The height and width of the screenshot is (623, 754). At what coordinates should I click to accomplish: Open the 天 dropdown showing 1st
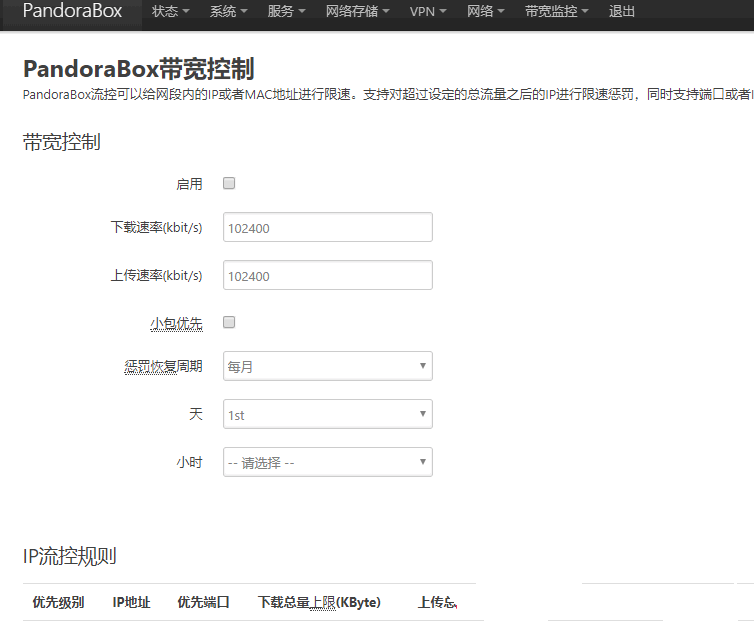(x=327, y=414)
